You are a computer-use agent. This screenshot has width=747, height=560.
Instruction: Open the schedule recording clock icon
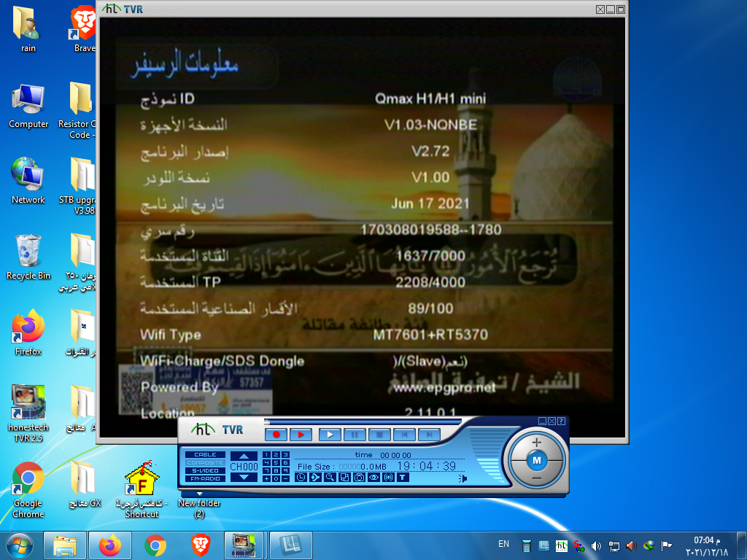pos(301,477)
